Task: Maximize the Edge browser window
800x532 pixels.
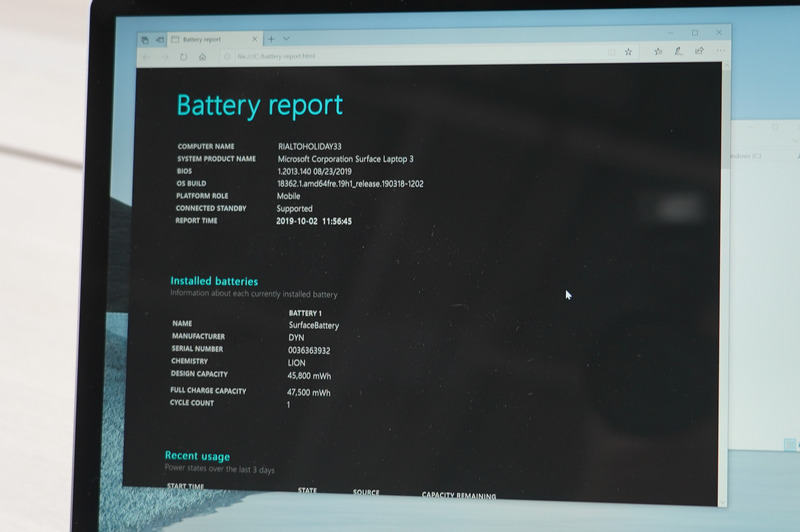Action: pyautogui.click(x=695, y=33)
